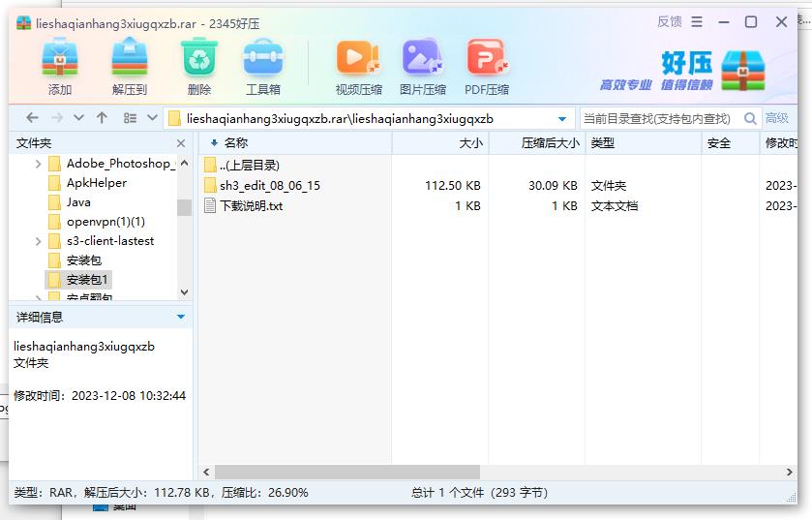Click the 好压 logo banner
812x520 pixels.
[682, 71]
